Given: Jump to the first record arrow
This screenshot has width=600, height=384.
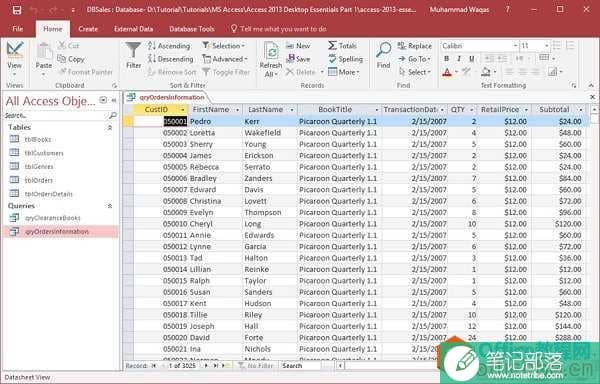Looking at the screenshot, I should [x=153, y=366].
